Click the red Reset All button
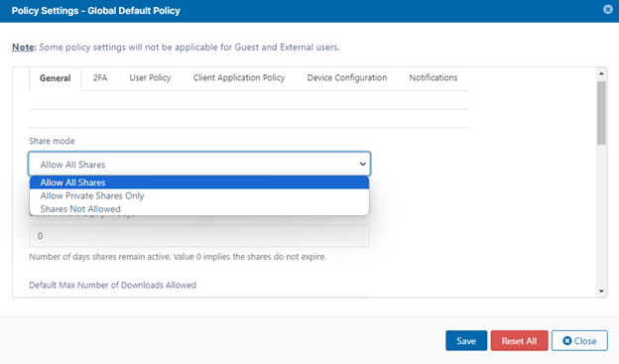Image resolution: width=619 pixels, height=364 pixels. pos(519,341)
